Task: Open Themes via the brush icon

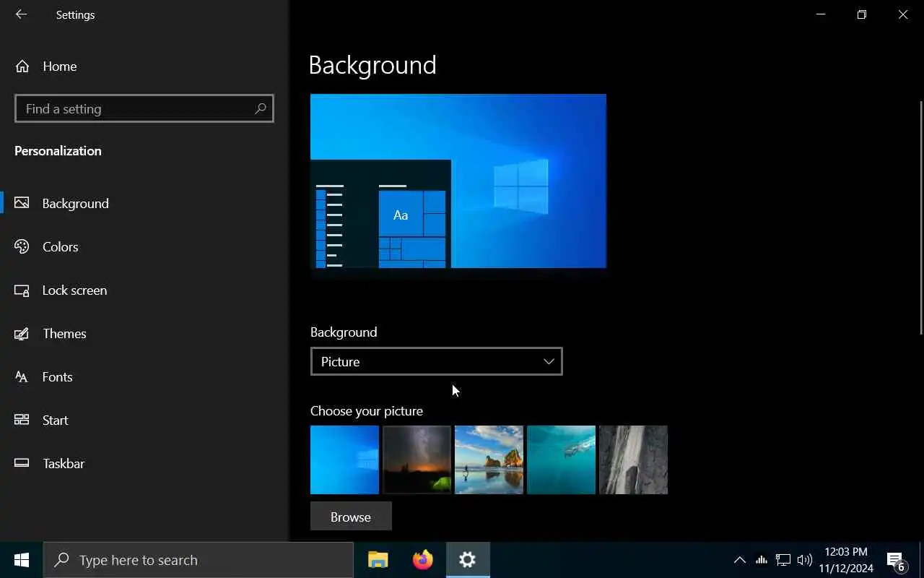Action: pyautogui.click(x=22, y=333)
